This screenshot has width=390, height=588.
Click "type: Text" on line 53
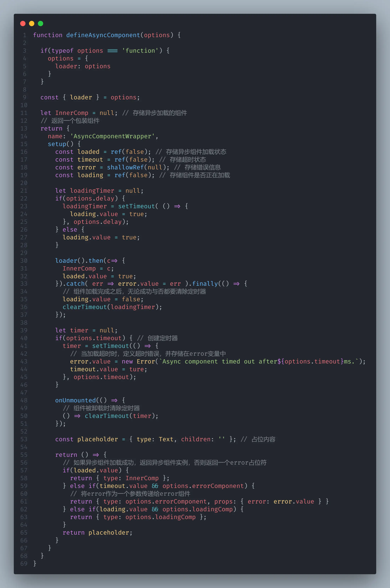155,439
